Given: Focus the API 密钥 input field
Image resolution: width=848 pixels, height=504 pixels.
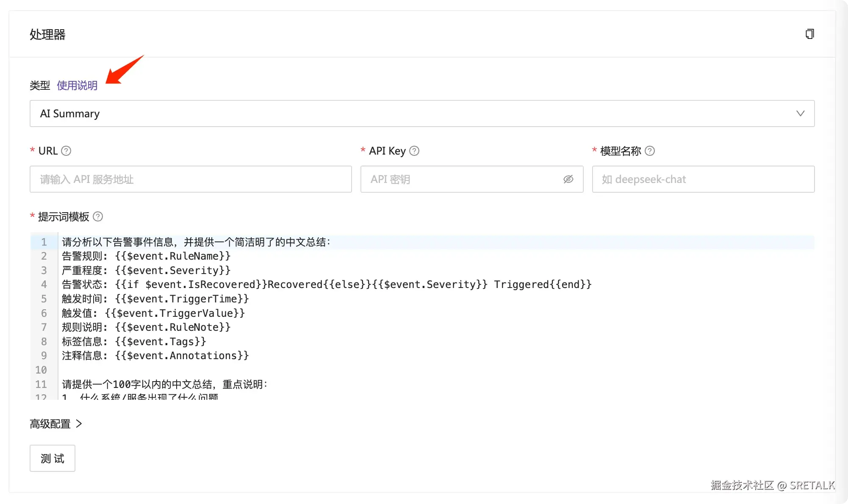Looking at the screenshot, I should coord(462,179).
